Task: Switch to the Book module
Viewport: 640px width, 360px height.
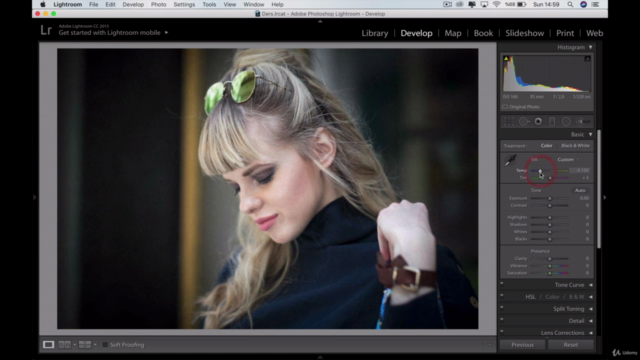Action: tap(483, 33)
